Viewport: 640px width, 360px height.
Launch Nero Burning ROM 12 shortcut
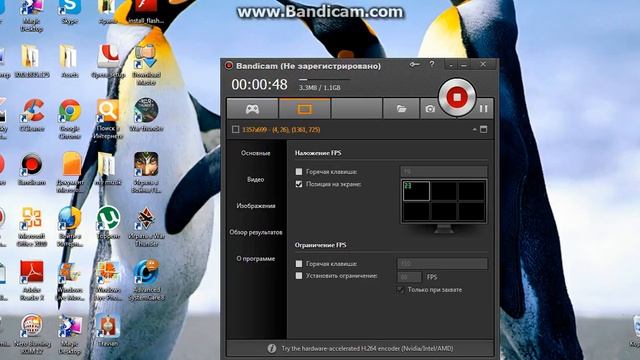[x=32, y=334]
